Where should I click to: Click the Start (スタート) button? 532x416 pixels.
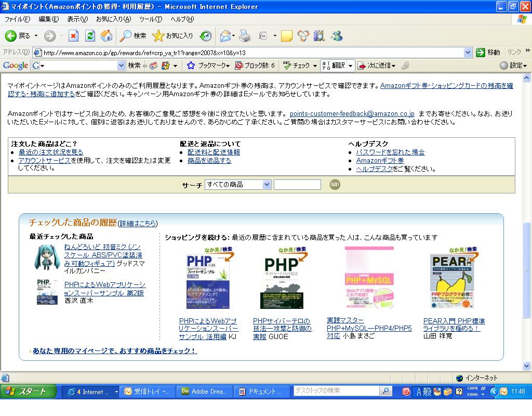28,391
